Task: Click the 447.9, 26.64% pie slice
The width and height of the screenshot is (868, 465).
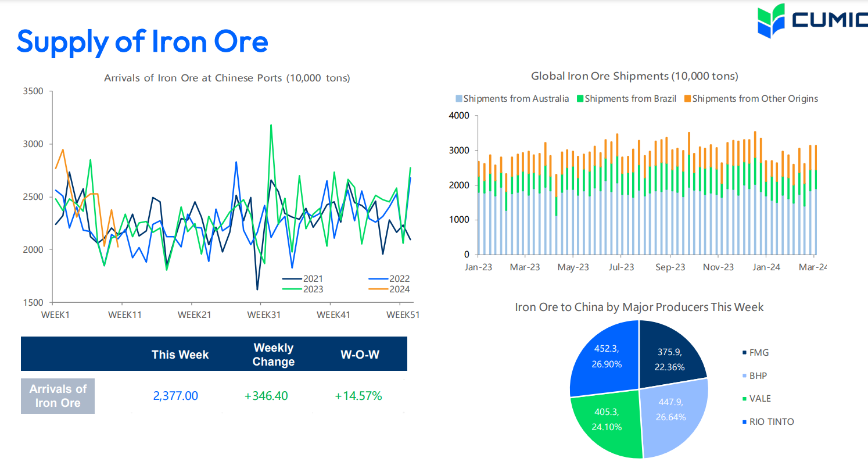Action: coord(674,413)
